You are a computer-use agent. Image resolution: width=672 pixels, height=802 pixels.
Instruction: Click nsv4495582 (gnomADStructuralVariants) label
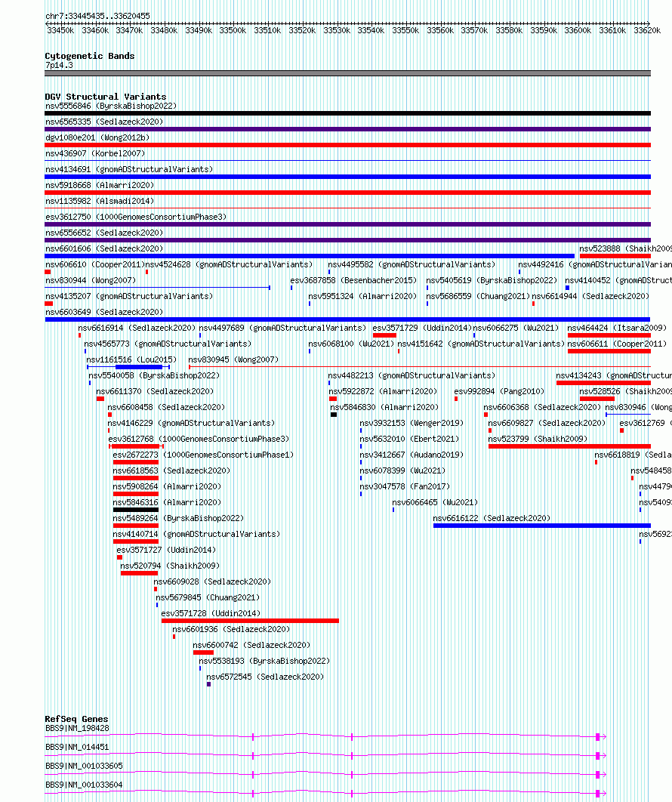412,264
